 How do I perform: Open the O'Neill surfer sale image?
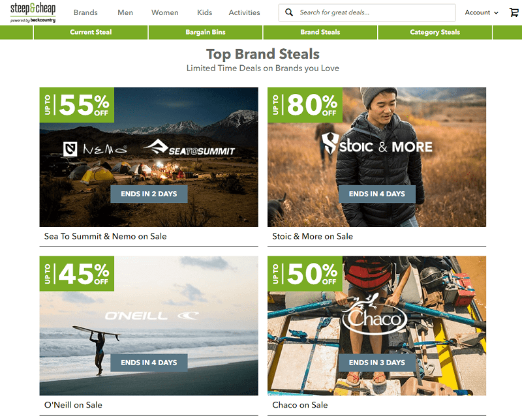point(149,326)
